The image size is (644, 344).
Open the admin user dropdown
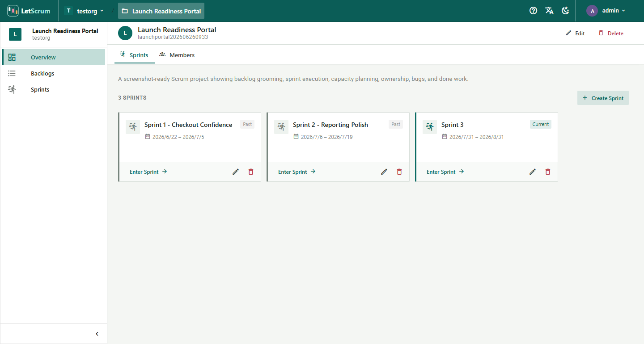(606, 11)
